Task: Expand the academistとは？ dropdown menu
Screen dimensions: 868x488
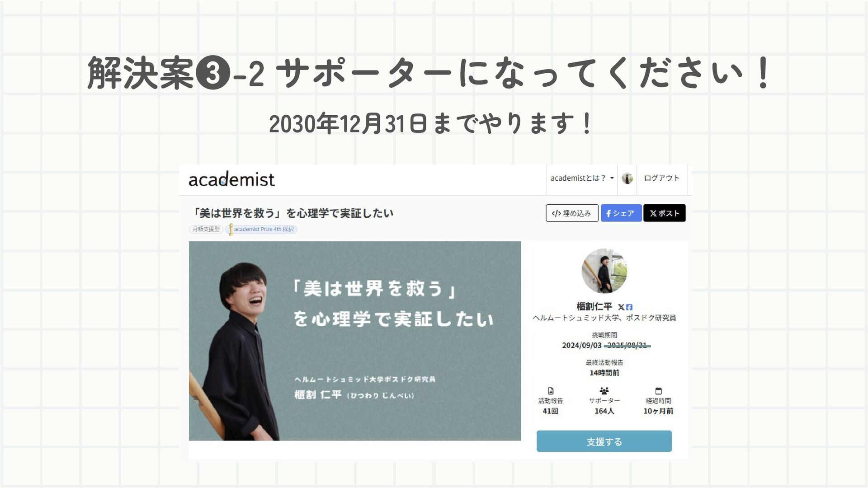Action: point(582,178)
